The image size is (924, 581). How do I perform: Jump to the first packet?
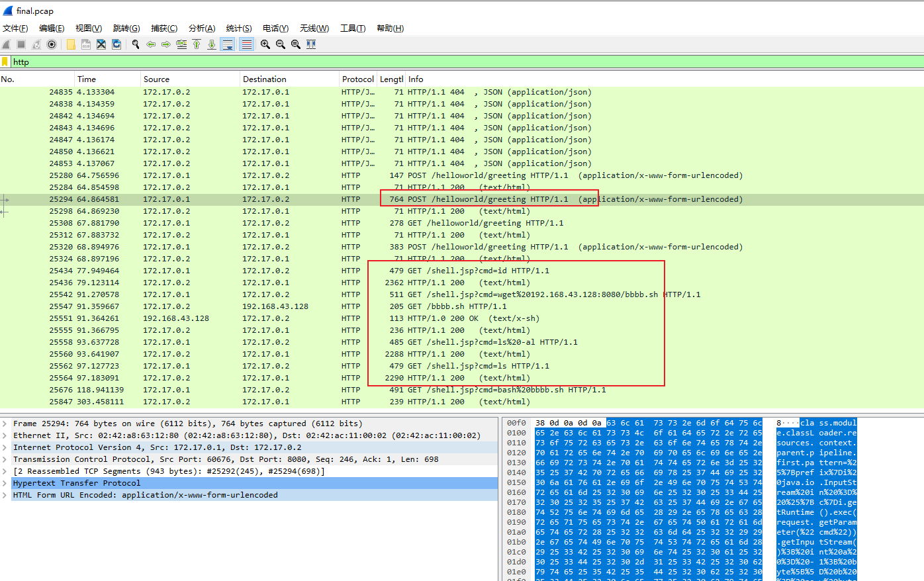(197, 44)
